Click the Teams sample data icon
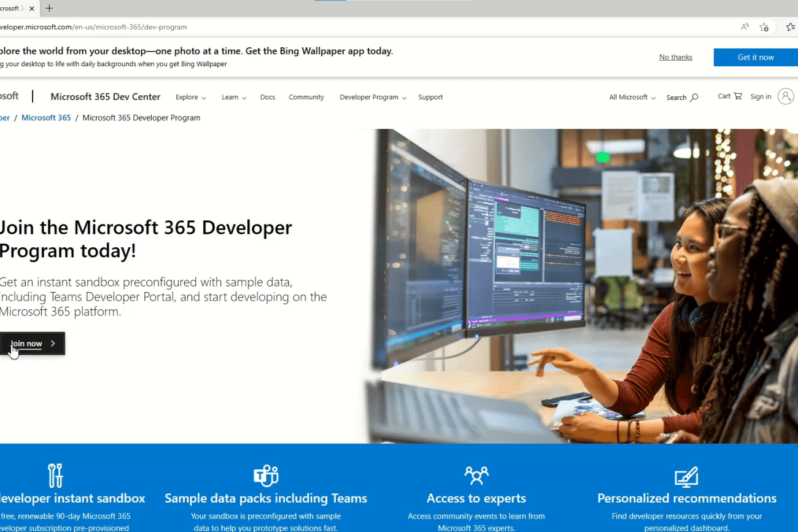The image size is (798, 532). pyautogui.click(x=266, y=476)
